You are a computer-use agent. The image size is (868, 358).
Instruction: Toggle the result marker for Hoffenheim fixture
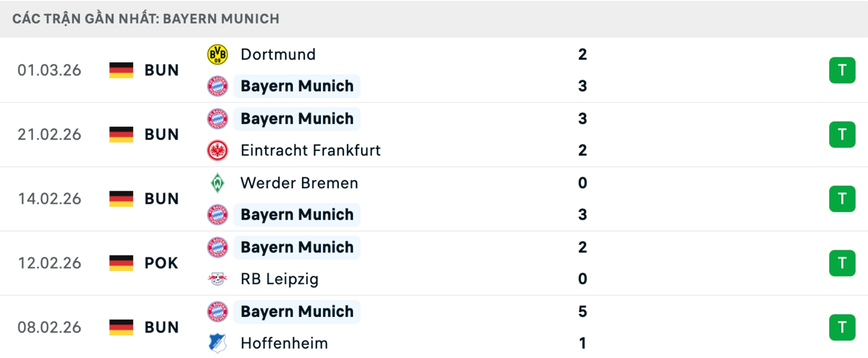tap(843, 327)
